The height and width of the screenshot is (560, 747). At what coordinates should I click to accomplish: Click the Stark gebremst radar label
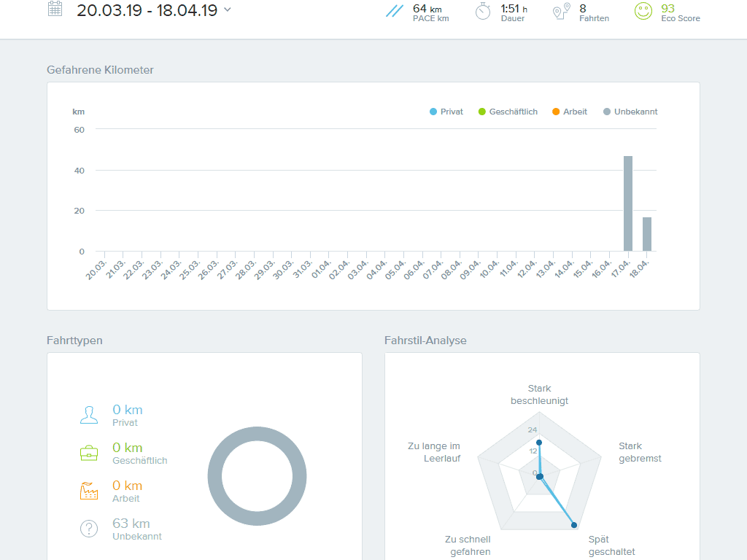pos(640,452)
